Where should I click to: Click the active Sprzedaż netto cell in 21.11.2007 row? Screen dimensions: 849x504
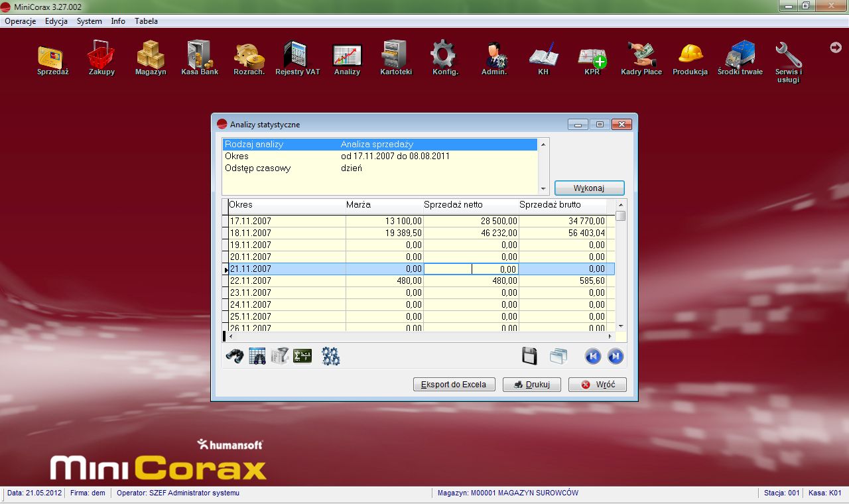(471, 269)
